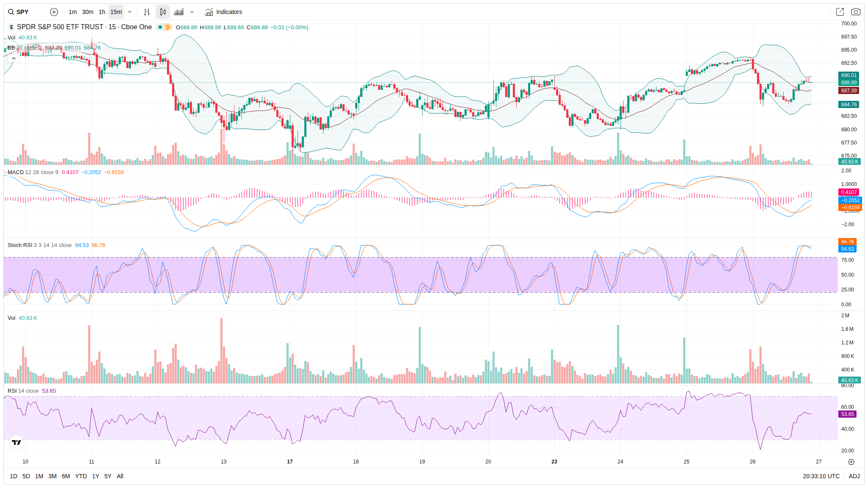868x488 pixels.
Task: Open the Indicators panel
Action: coord(224,12)
